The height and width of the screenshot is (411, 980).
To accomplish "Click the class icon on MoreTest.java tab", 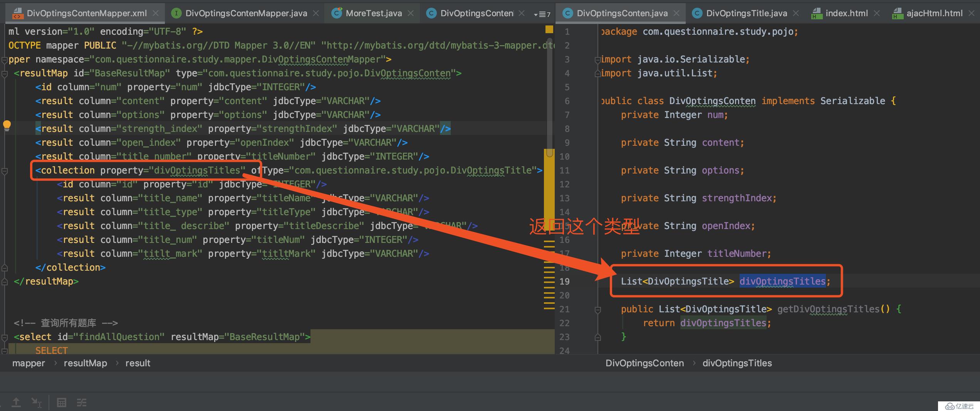I will click(x=337, y=13).
